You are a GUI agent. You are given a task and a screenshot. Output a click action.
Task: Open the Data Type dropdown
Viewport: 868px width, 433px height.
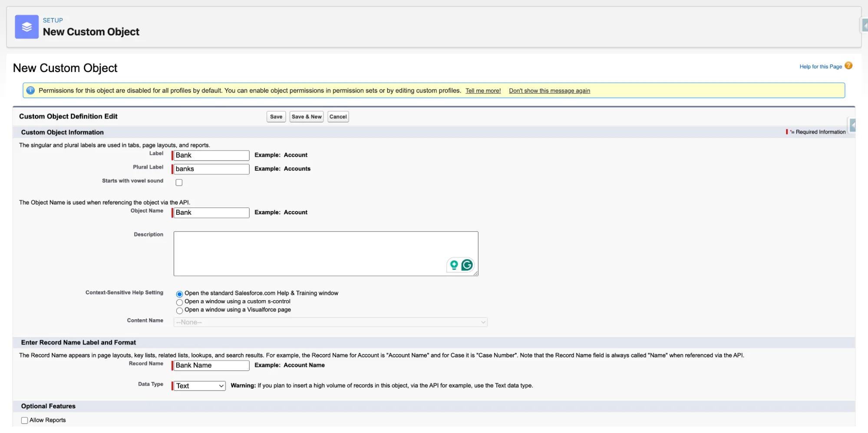(199, 386)
